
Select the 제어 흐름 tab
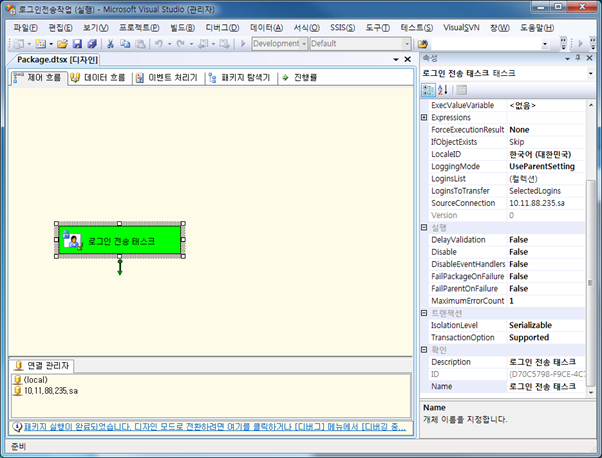(x=38, y=78)
